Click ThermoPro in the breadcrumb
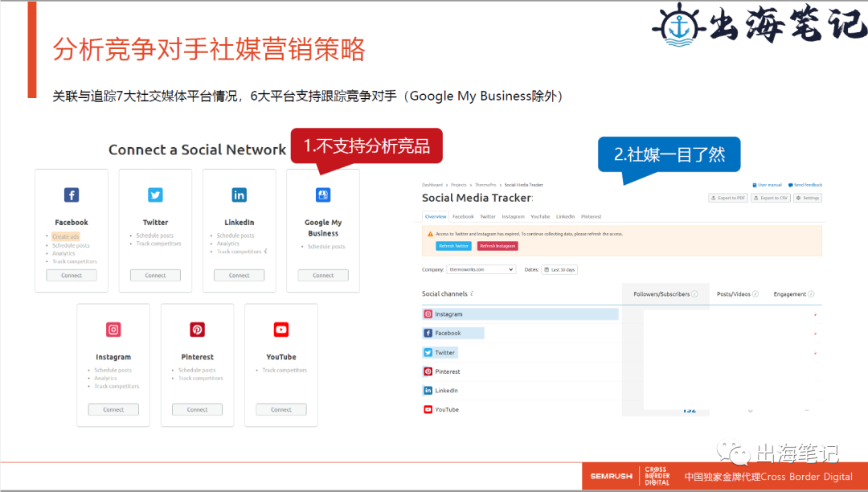 [x=485, y=185]
